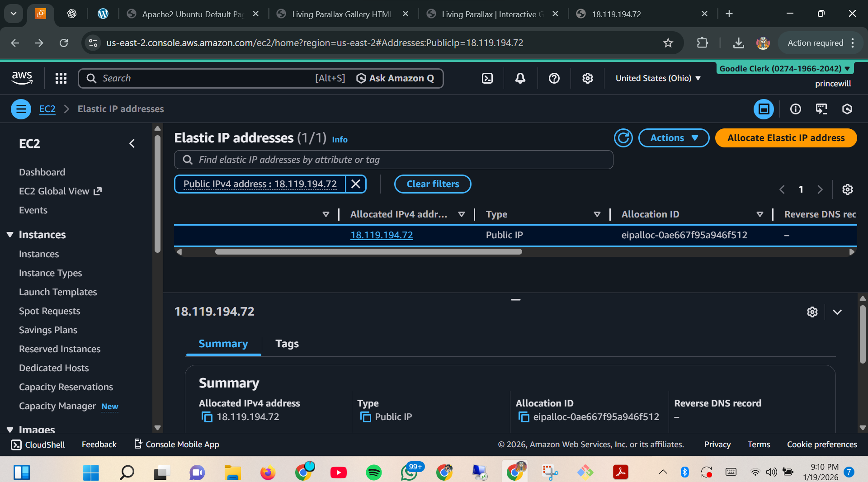
Task: Sort by Allocation ID column arrow
Action: pyautogui.click(x=759, y=214)
